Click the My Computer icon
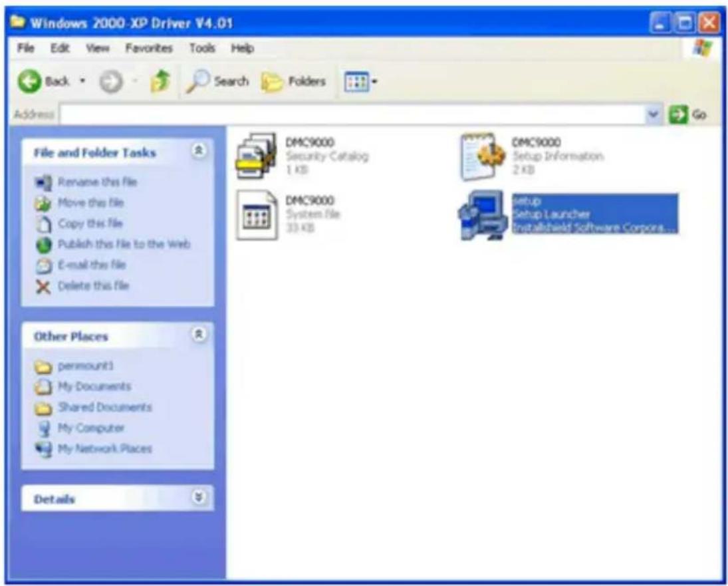 [44, 428]
